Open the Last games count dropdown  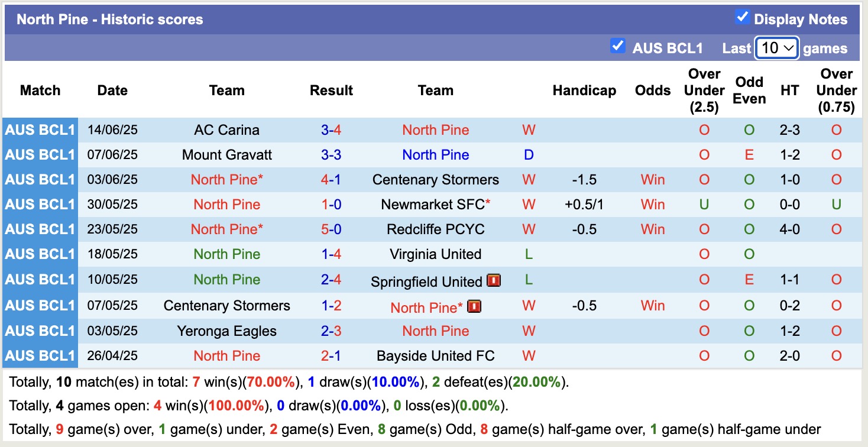tap(777, 48)
